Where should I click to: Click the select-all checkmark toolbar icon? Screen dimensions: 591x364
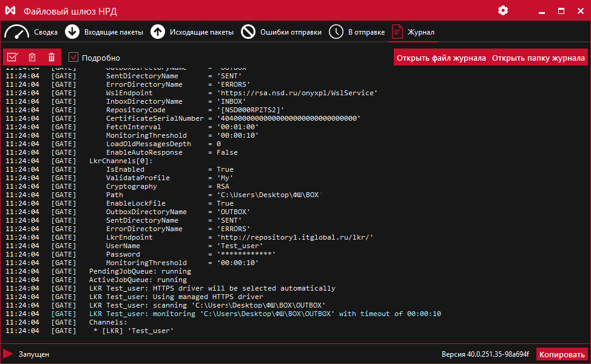pyautogui.click(x=12, y=58)
